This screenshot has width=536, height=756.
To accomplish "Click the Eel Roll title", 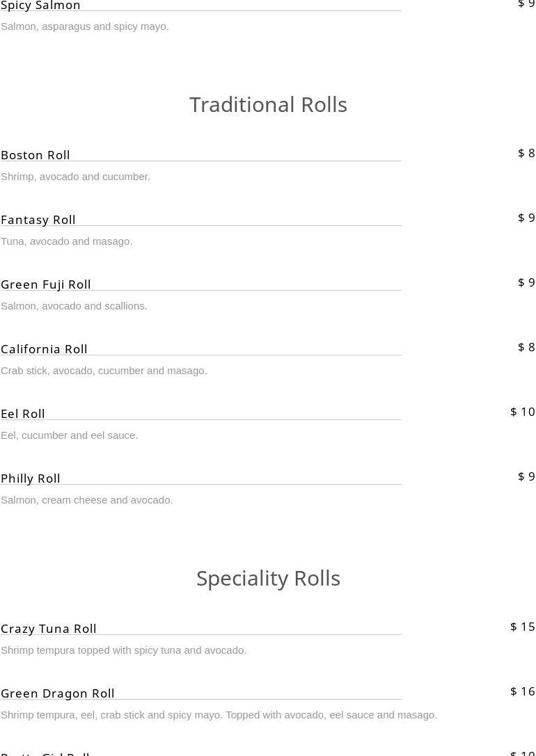I will 23,414.
